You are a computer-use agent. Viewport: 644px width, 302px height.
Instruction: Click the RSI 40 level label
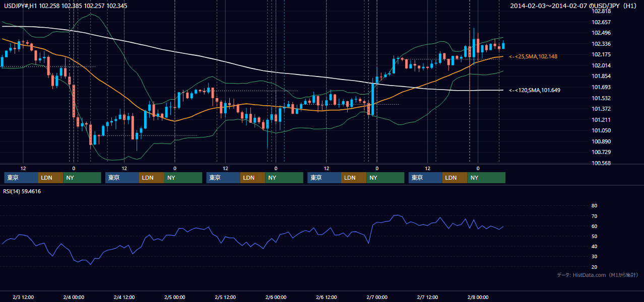click(594, 246)
